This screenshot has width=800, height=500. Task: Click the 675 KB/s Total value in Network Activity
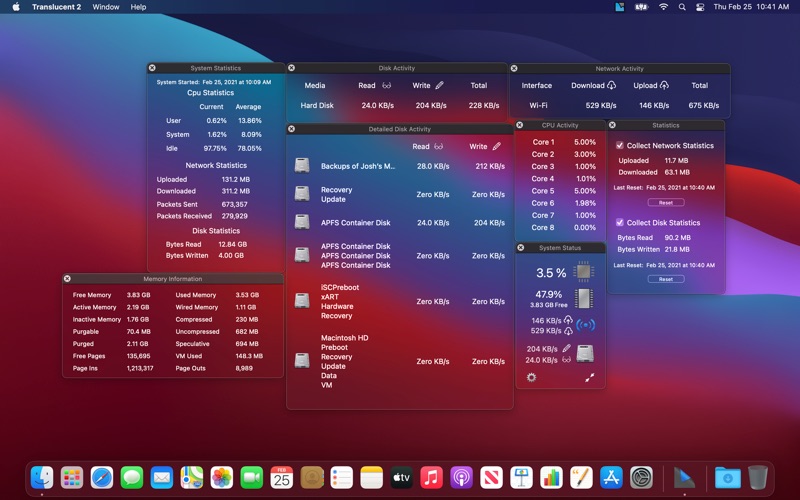[704, 106]
